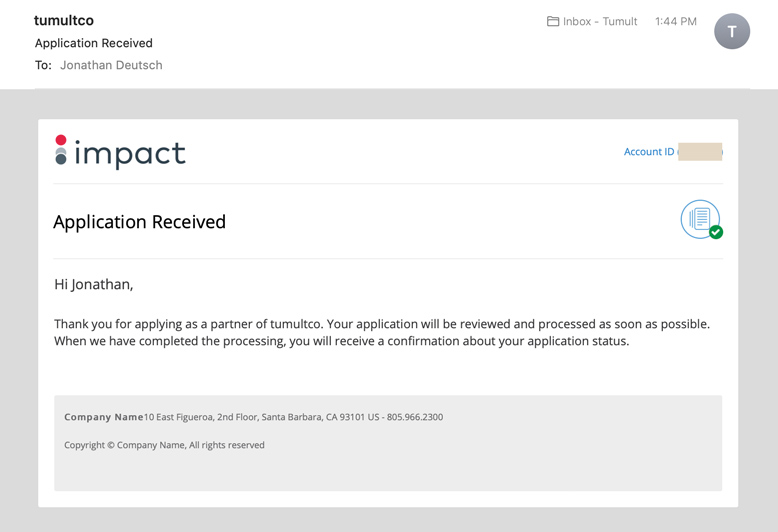This screenshot has width=778, height=532.
Task: Click the Inbox - Tumult mailbox label
Action: [599, 21]
